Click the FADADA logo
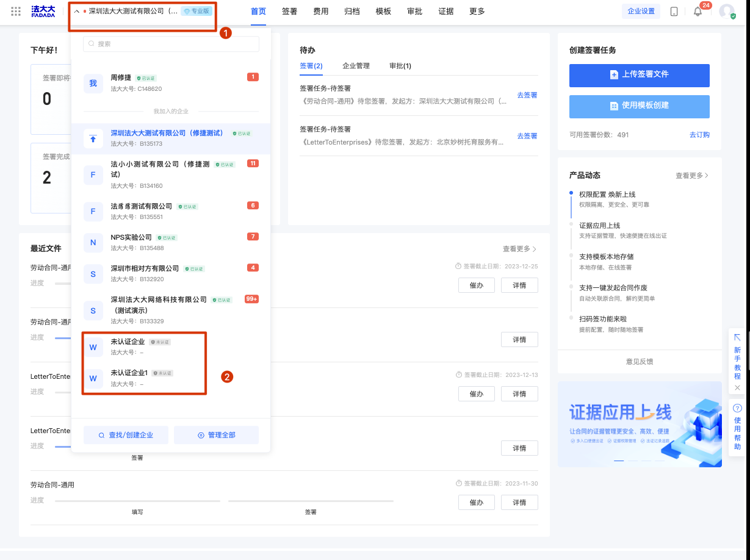Image resolution: width=750 pixels, height=560 pixels. (x=43, y=11)
